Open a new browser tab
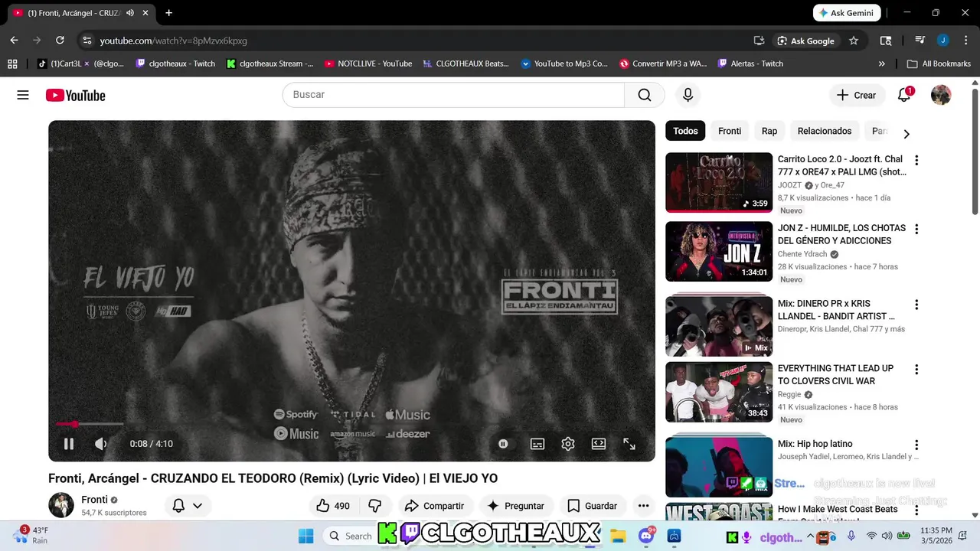 pos(168,13)
